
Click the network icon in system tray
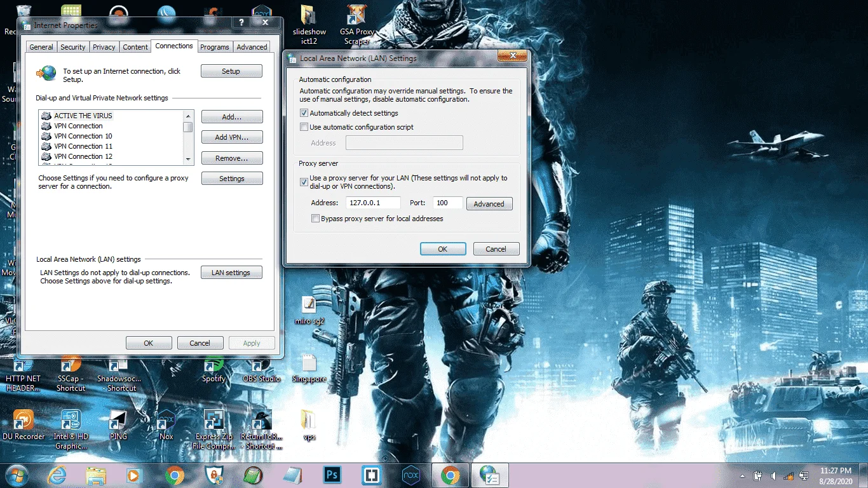tap(789, 475)
